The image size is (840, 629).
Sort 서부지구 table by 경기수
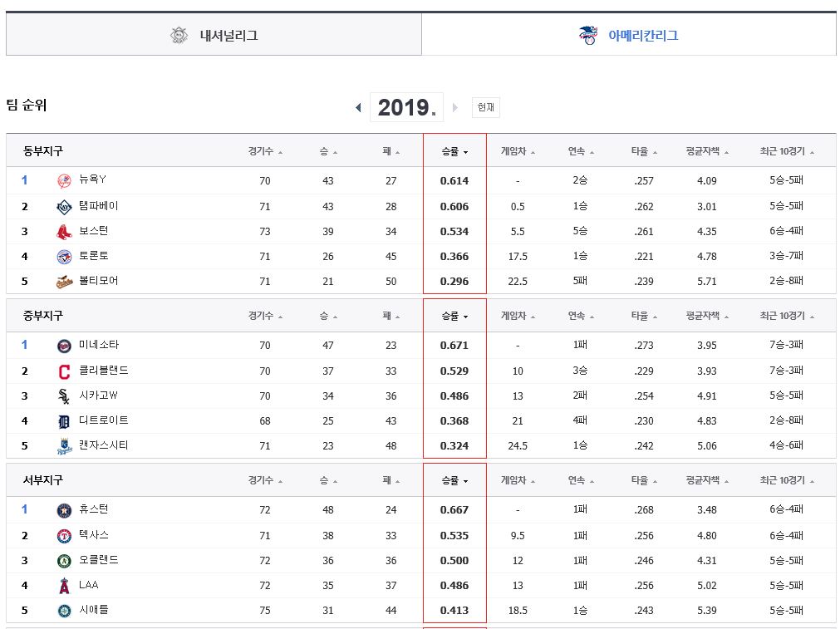coord(265,480)
